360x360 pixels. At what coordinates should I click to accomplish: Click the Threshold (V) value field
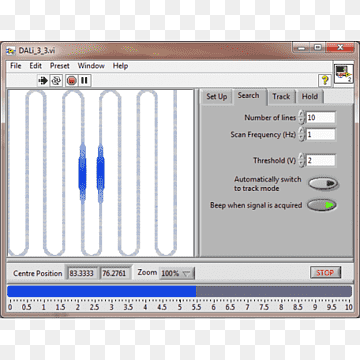(320, 160)
